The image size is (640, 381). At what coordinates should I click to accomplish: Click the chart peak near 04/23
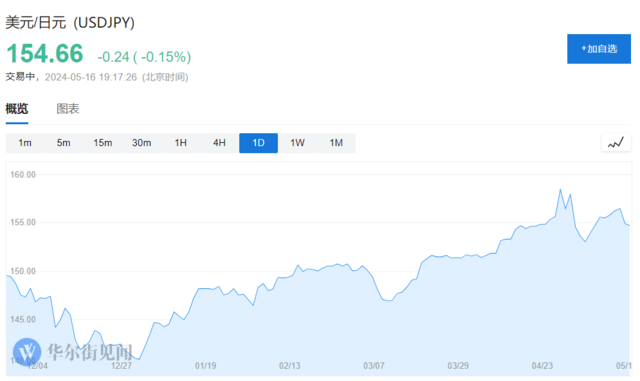click(x=560, y=189)
